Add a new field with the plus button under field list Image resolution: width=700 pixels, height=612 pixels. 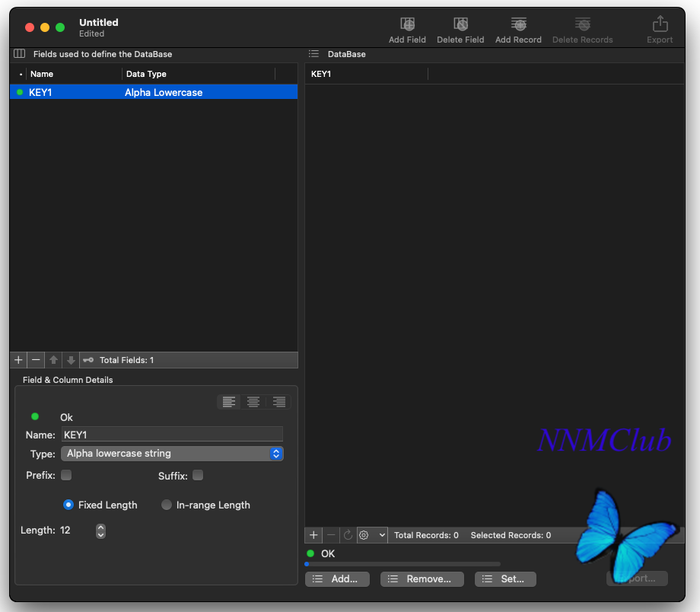pyautogui.click(x=18, y=360)
